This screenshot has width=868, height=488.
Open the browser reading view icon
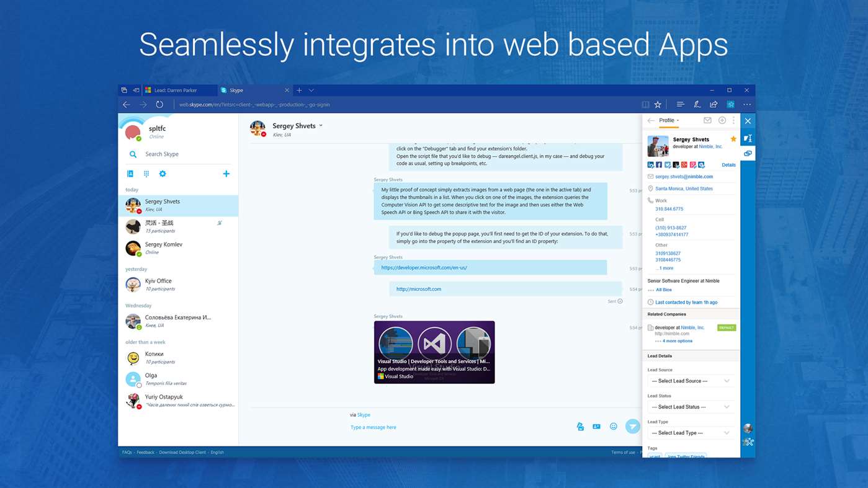pos(645,104)
